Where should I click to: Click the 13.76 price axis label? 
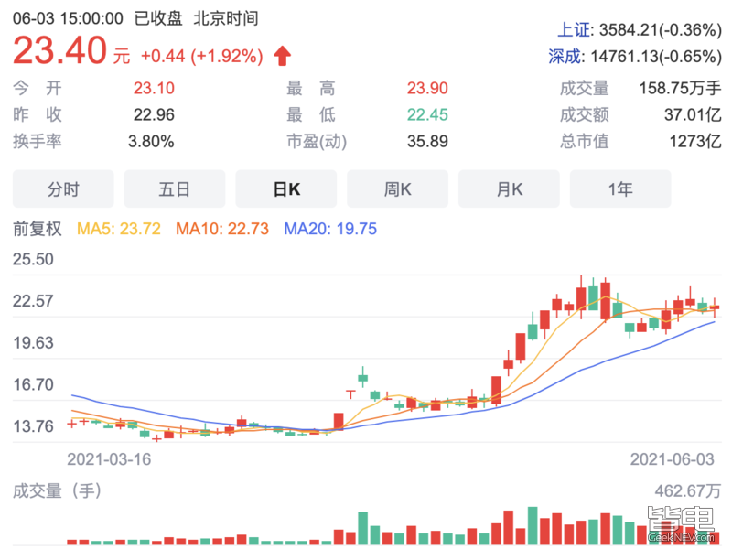click(33, 426)
